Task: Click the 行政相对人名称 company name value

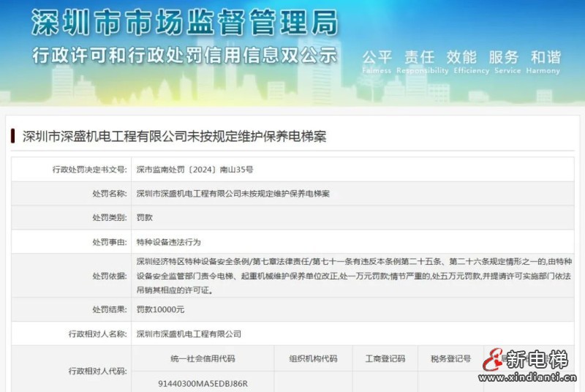Action: (x=189, y=333)
